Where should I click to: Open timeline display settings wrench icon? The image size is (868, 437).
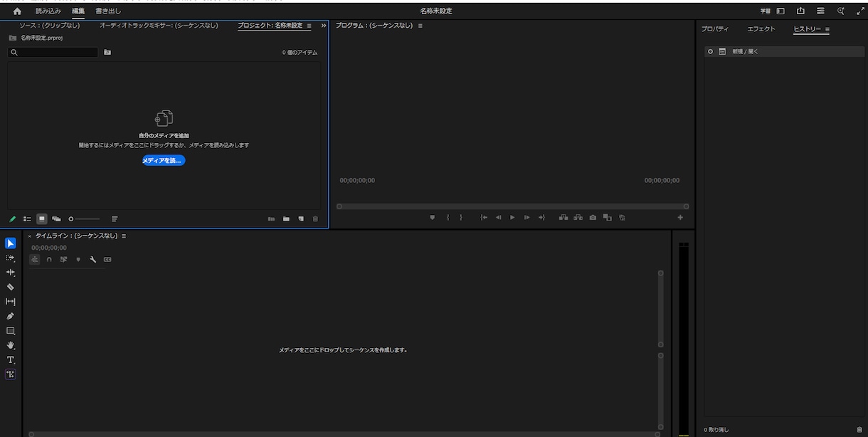[92, 260]
